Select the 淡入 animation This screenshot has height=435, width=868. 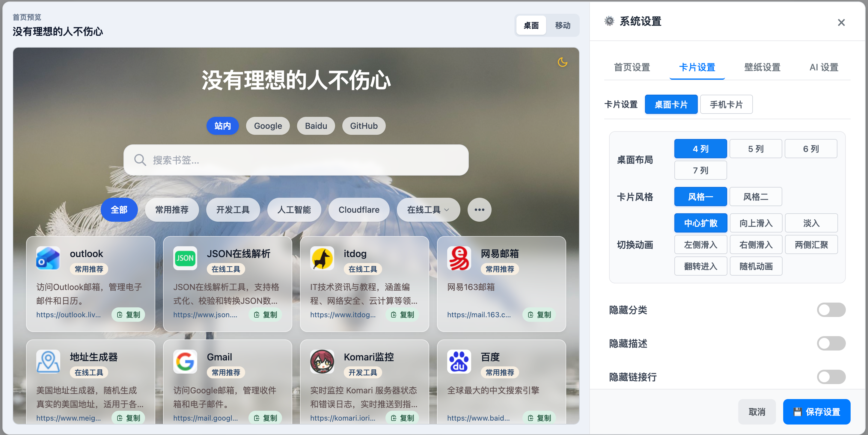[x=811, y=223]
